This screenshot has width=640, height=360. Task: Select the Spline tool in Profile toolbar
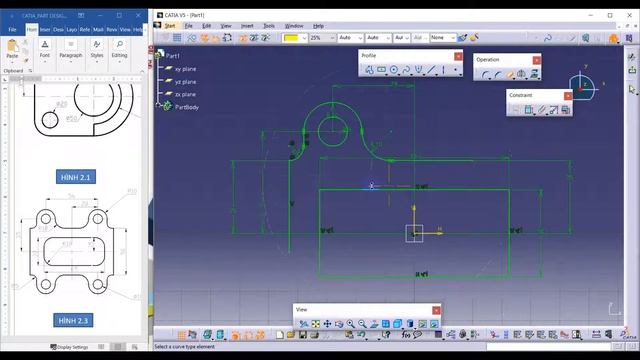406,70
